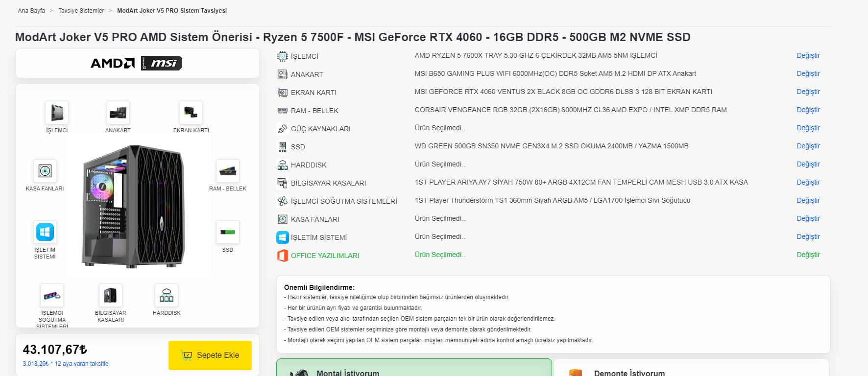This screenshot has height=376, width=868.
Task: Click Ürün Seçilmedi in the İşletim Sistemi row
Action: point(441,236)
